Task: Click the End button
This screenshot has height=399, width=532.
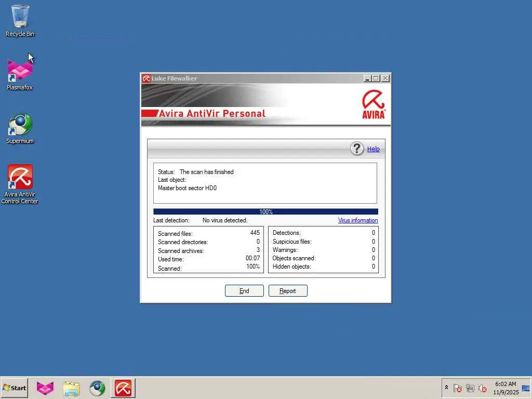Action: [244, 291]
